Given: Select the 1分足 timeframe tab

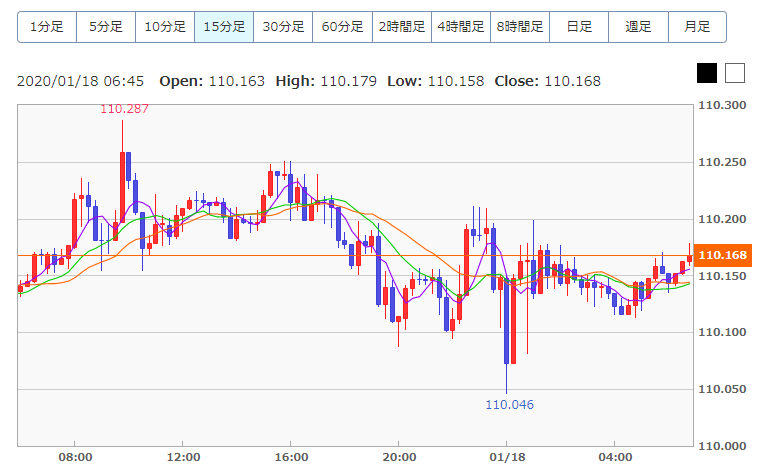Looking at the screenshot, I should [47, 27].
